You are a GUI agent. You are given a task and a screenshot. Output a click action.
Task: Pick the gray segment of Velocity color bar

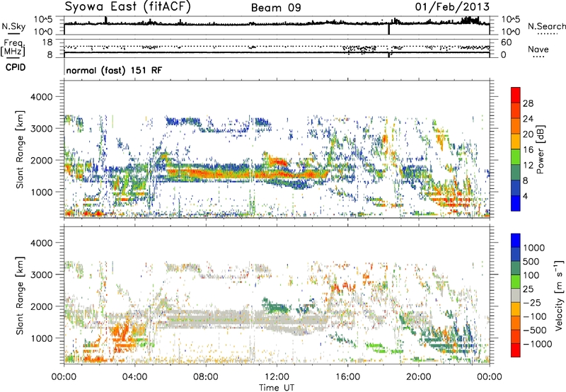pos(516,295)
